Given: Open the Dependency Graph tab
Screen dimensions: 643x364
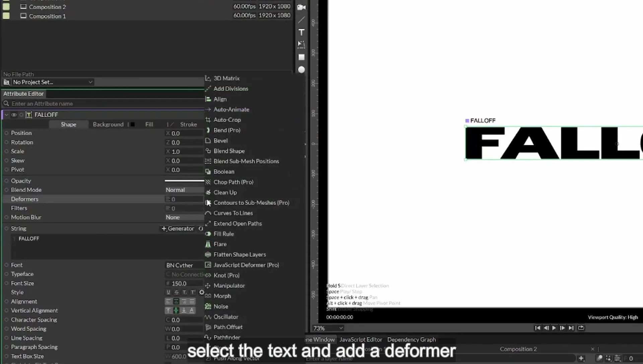Looking at the screenshot, I should (412, 340).
